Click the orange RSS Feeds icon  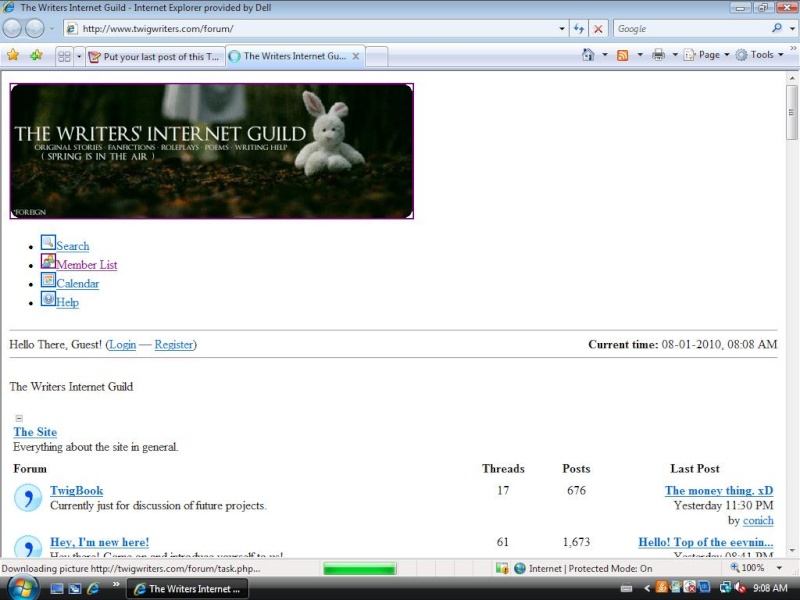622,55
